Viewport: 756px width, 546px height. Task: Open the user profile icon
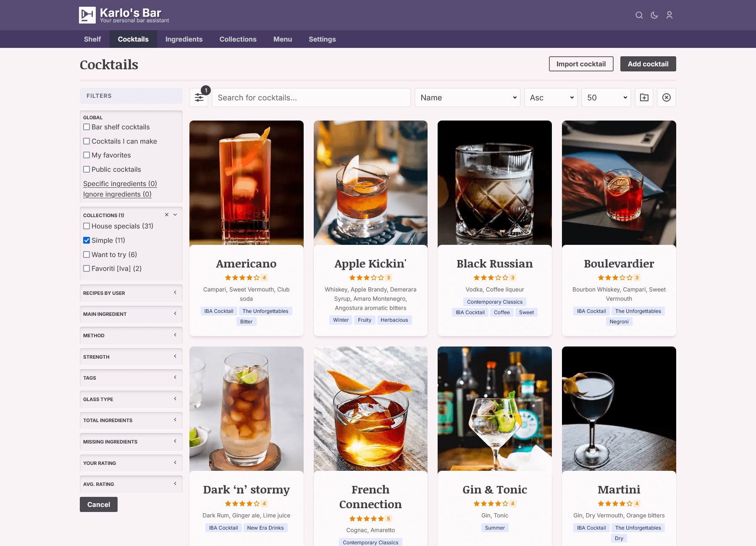tap(669, 15)
